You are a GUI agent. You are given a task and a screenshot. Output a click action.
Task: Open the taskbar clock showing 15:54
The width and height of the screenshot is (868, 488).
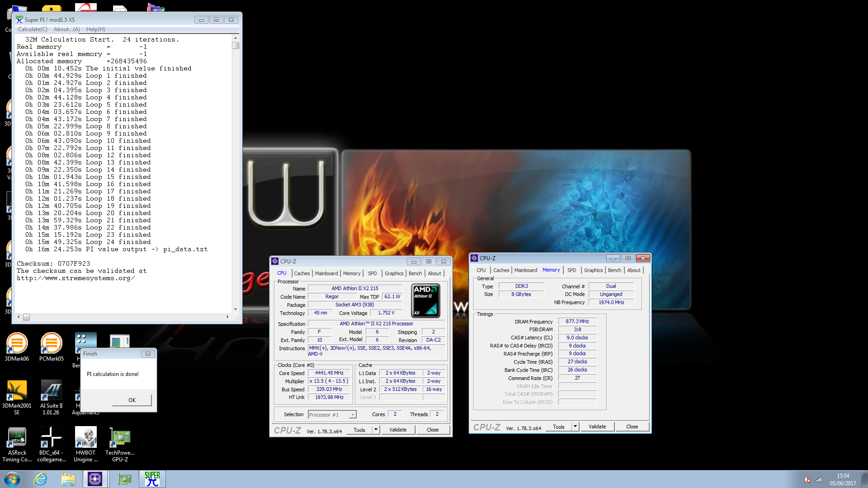[x=843, y=479]
